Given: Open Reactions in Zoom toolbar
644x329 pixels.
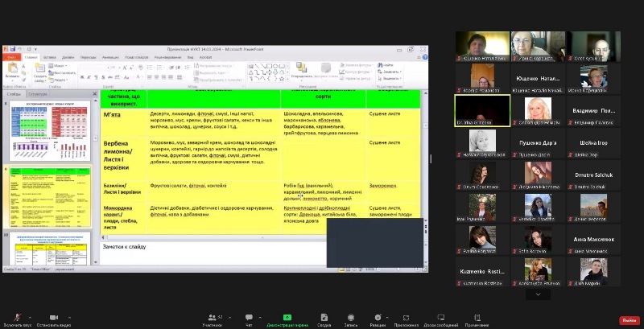Looking at the screenshot, I should point(378,318).
